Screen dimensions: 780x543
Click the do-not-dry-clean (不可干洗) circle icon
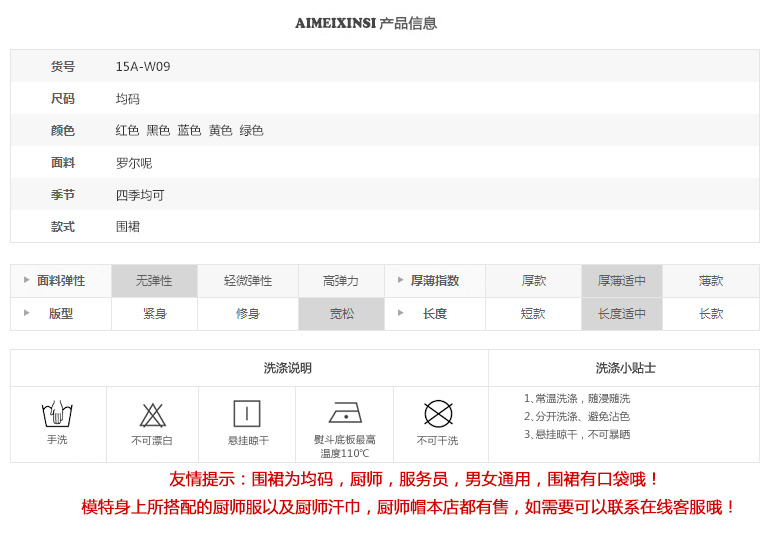(438, 414)
